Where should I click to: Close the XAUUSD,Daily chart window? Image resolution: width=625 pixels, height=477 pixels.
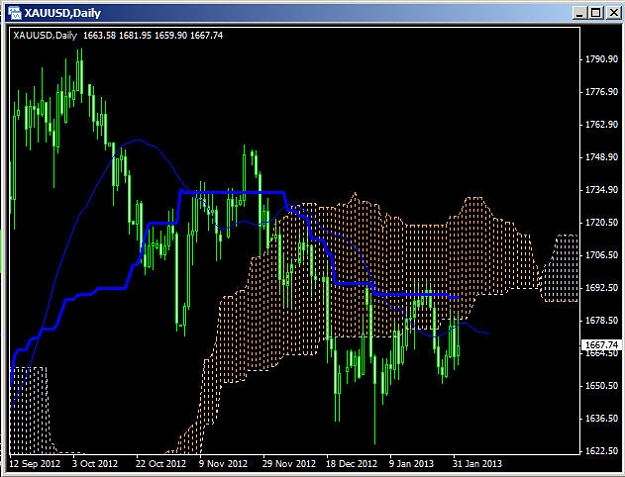coord(613,13)
